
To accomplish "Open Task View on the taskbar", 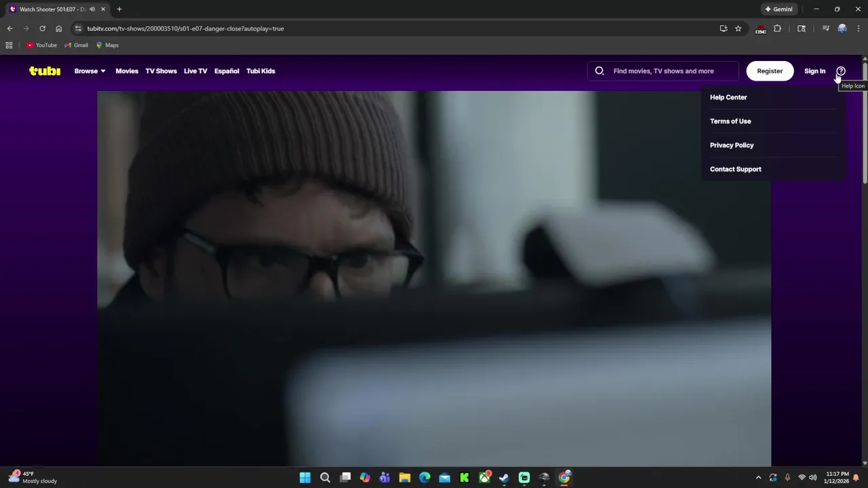I will pos(345,478).
